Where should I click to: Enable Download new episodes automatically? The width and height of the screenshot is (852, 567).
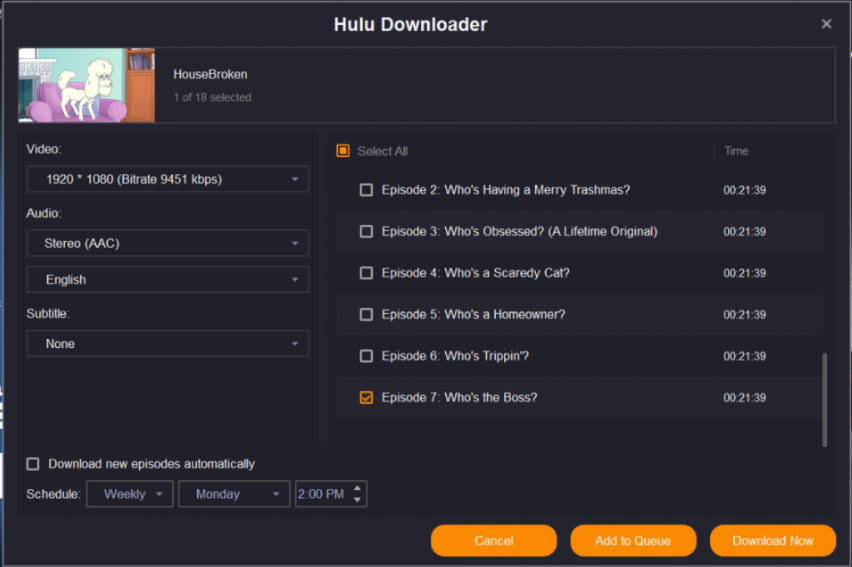point(33,464)
